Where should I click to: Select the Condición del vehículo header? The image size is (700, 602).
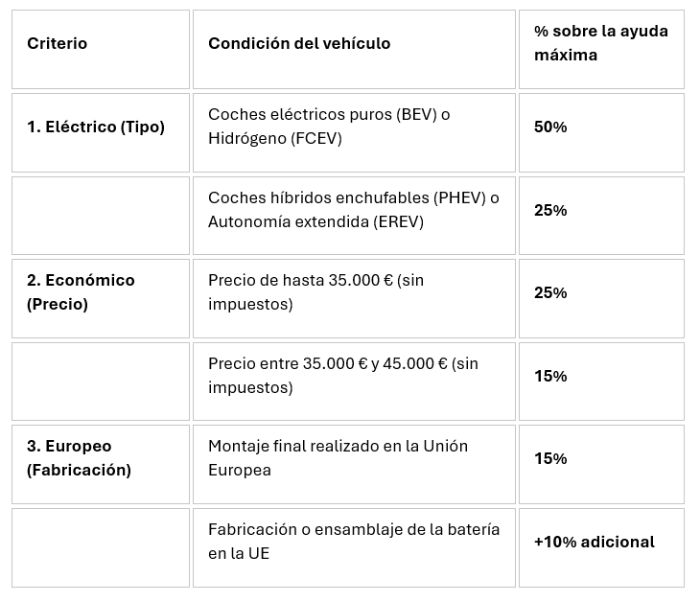(354, 50)
